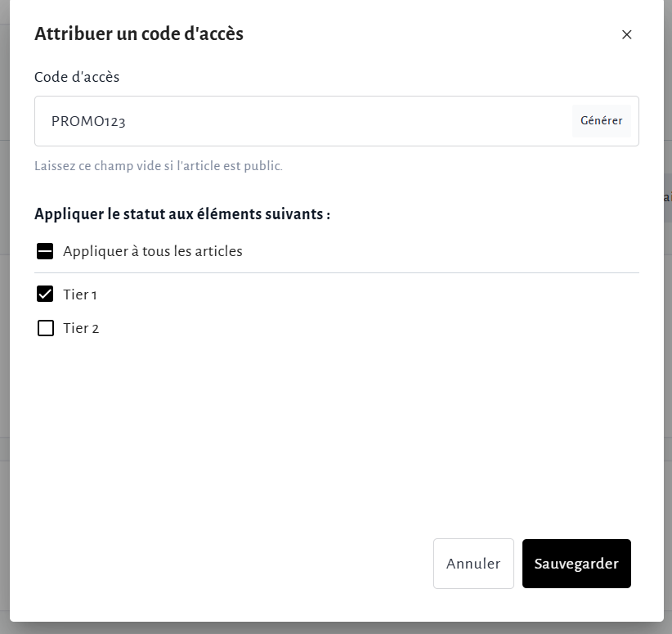Save using the Sauvegarder button
Viewport: 672px width, 634px height.
(x=576, y=564)
